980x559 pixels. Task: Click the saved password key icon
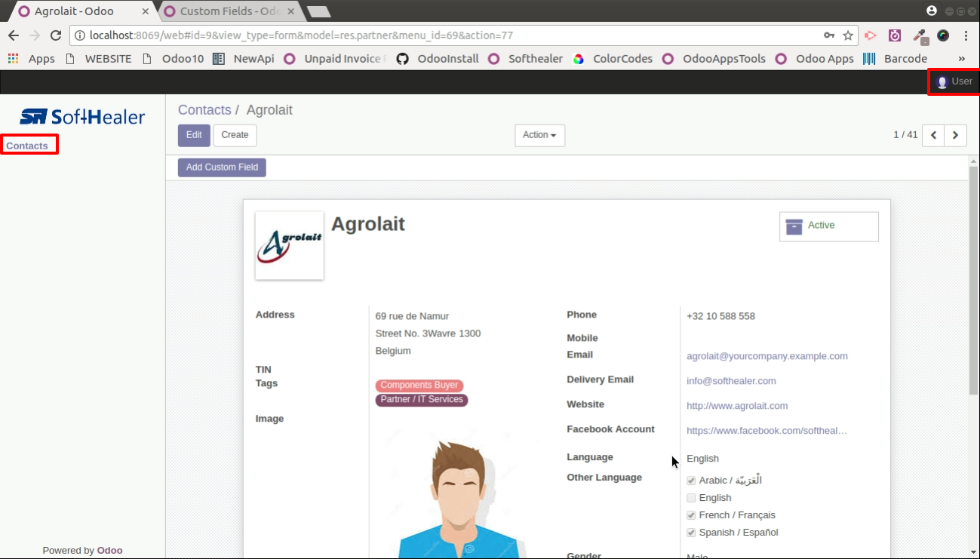[x=829, y=35]
